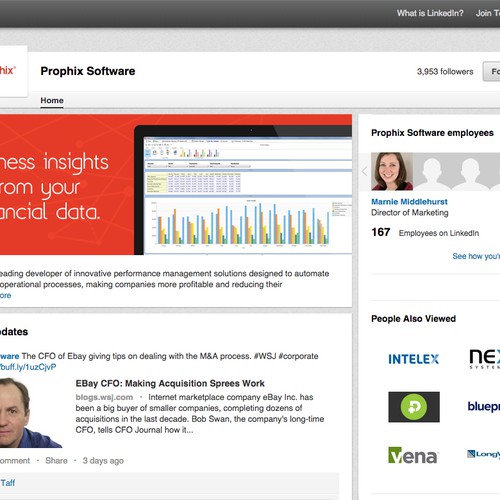Click the red business insights banner image
Image resolution: width=500 pixels, height=500 pixels.
point(176,185)
